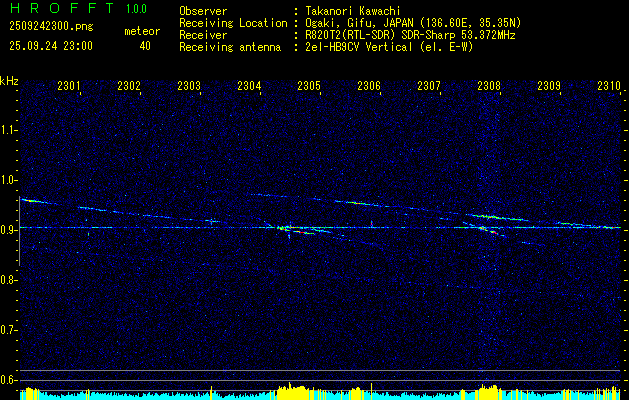Click the bright red echo near 2305
Image resolution: width=629 pixels, height=400 pixels.
tap(304, 232)
